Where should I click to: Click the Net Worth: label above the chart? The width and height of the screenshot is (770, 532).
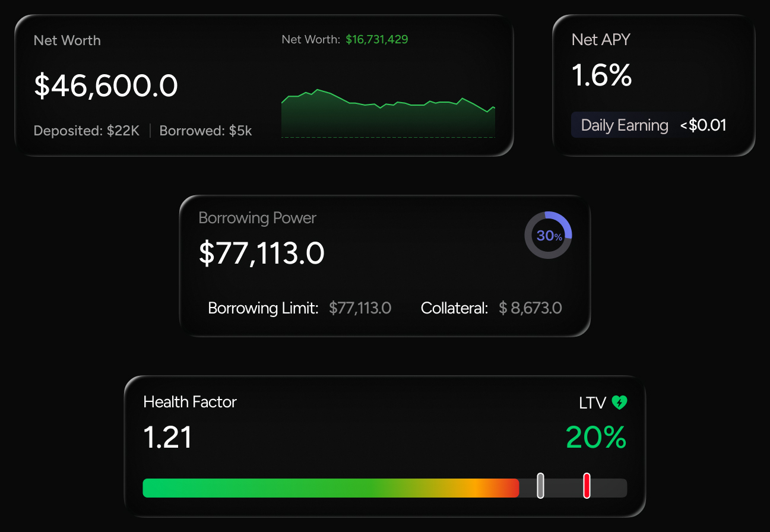[311, 40]
